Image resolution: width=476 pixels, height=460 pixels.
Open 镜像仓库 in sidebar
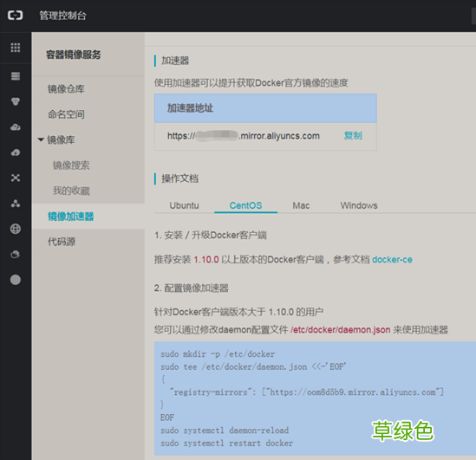pyautogui.click(x=66, y=89)
